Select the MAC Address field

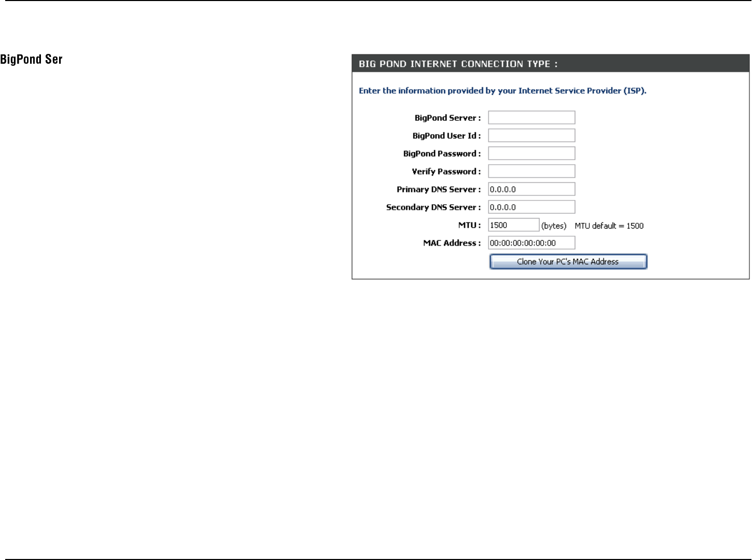532,243
